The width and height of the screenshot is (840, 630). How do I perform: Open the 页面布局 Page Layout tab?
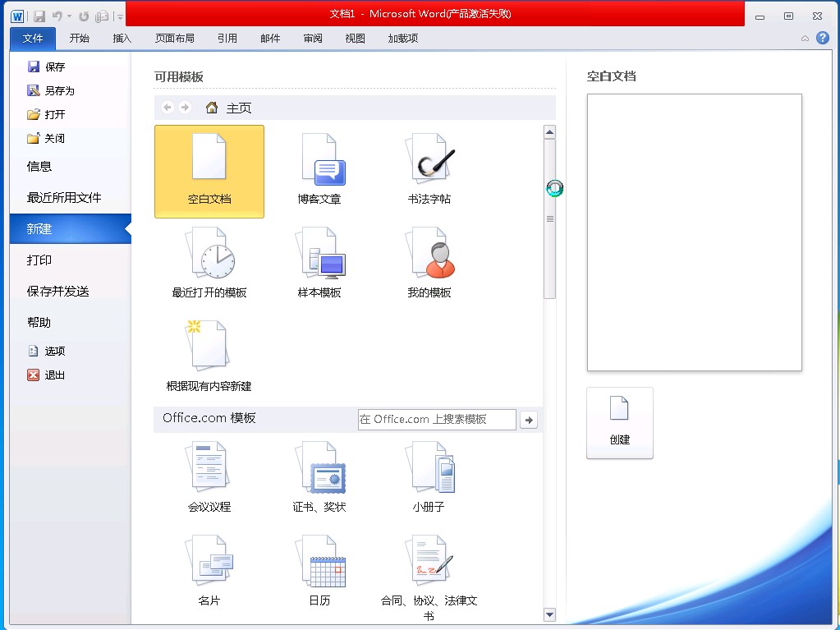coord(174,38)
